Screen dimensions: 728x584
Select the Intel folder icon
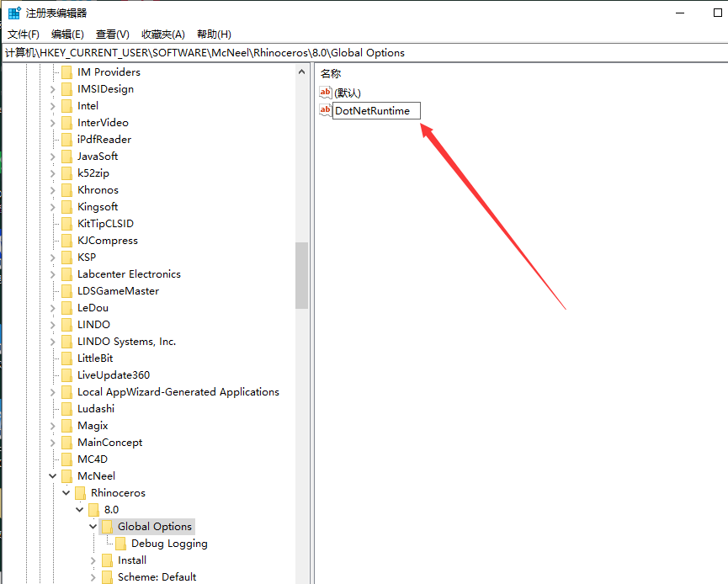[x=66, y=106]
